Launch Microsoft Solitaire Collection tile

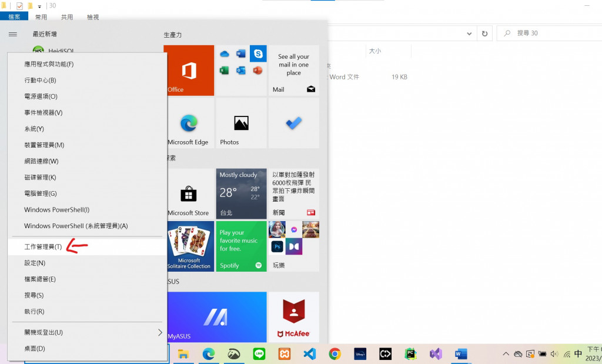190,246
